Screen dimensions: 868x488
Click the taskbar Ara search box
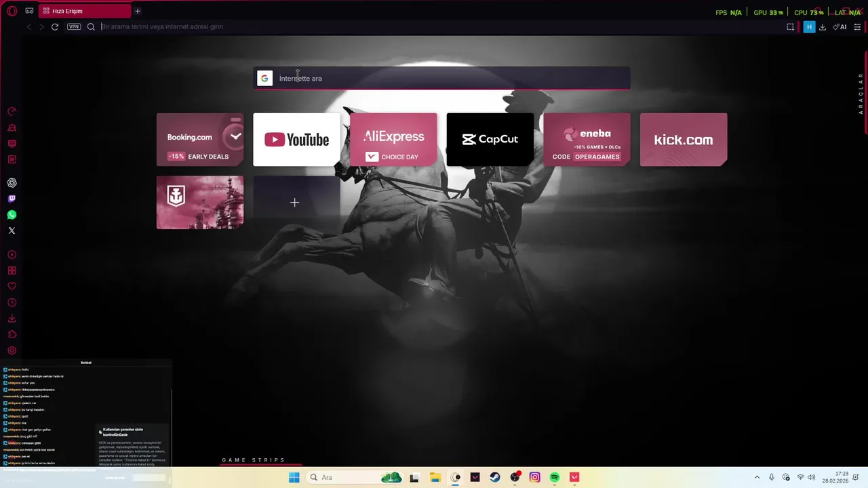[354, 477]
